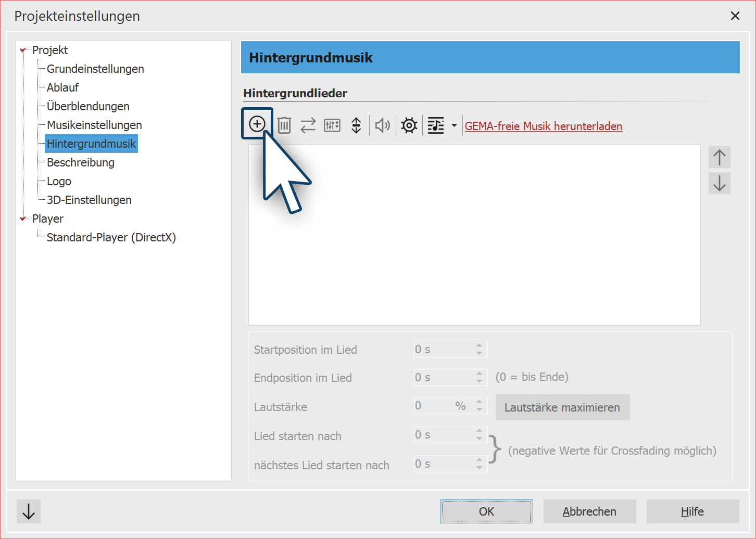Confirm the dialog with OK
Screen dimensions: 756x539
(x=486, y=511)
